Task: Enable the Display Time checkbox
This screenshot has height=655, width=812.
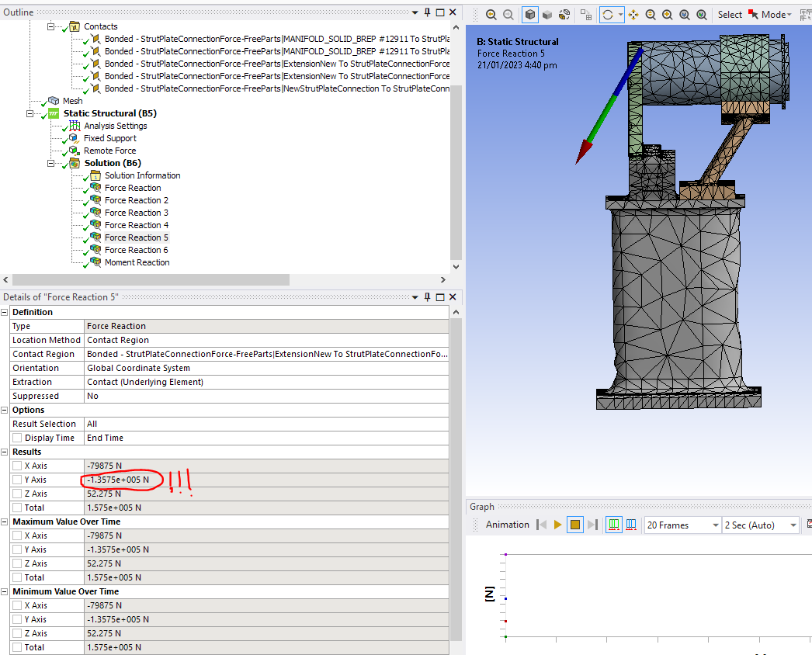Action: (x=17, y=438)
